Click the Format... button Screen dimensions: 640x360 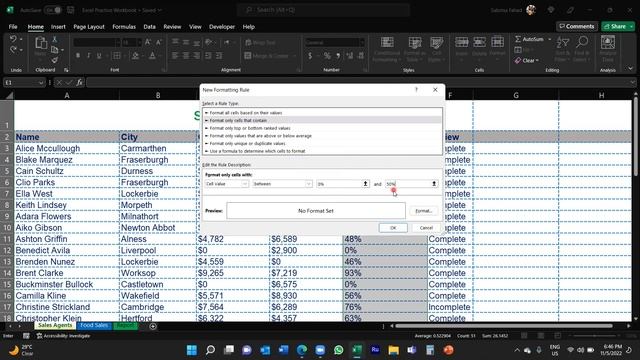pos(423,211)
